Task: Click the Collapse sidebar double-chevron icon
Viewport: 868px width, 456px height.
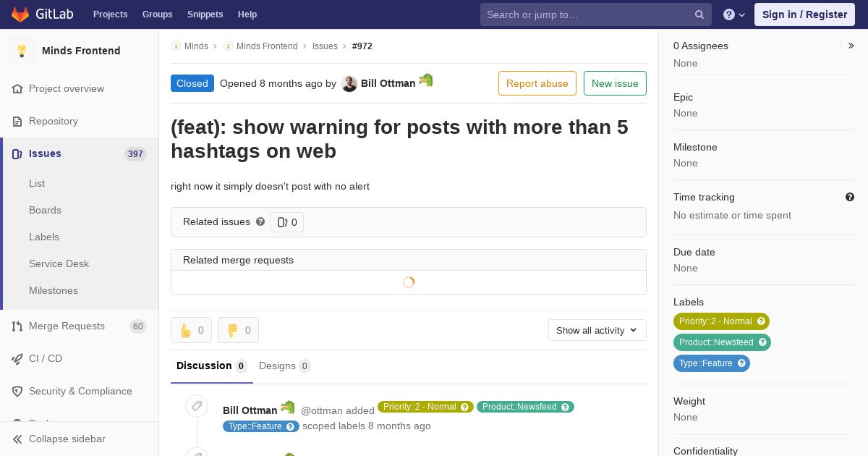Action: pos(17,439)
